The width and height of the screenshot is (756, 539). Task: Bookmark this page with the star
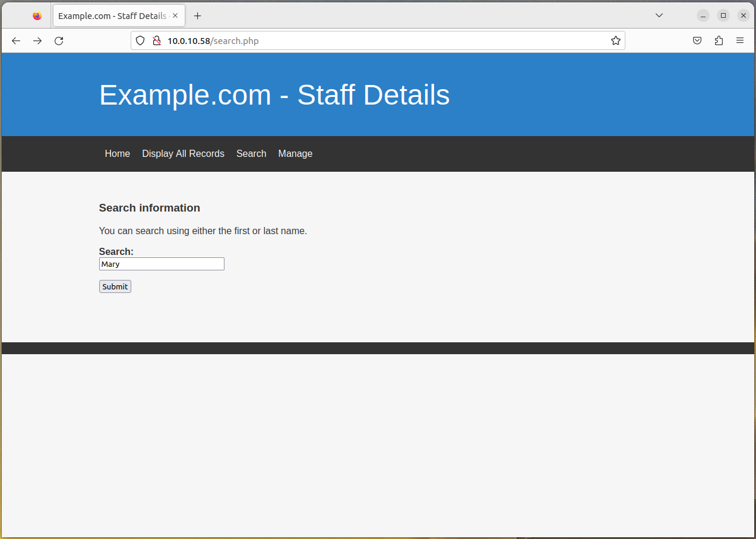click(x=615, y=41)
